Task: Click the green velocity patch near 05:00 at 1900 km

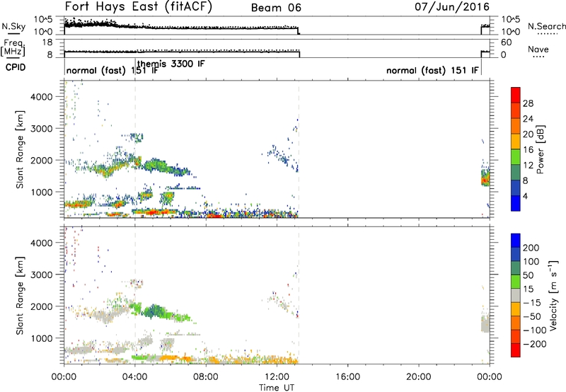Action: click(155, 311)
